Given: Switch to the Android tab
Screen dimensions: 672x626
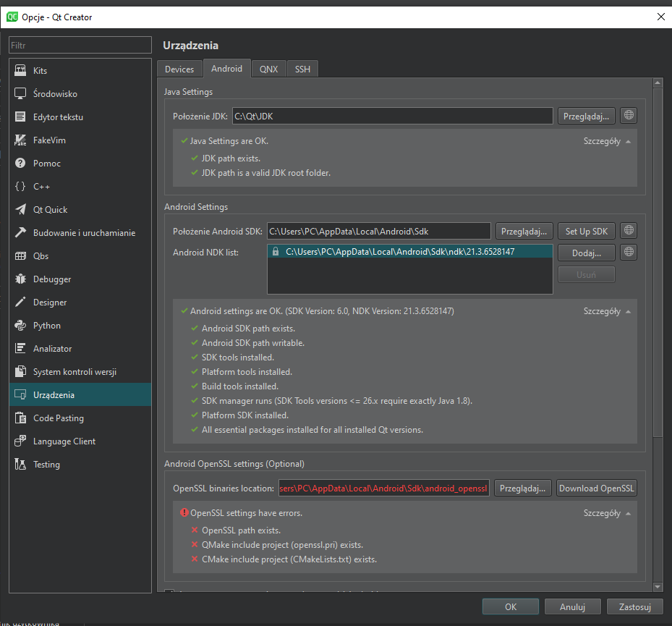Looking at the screenshot, I should 226,69.
